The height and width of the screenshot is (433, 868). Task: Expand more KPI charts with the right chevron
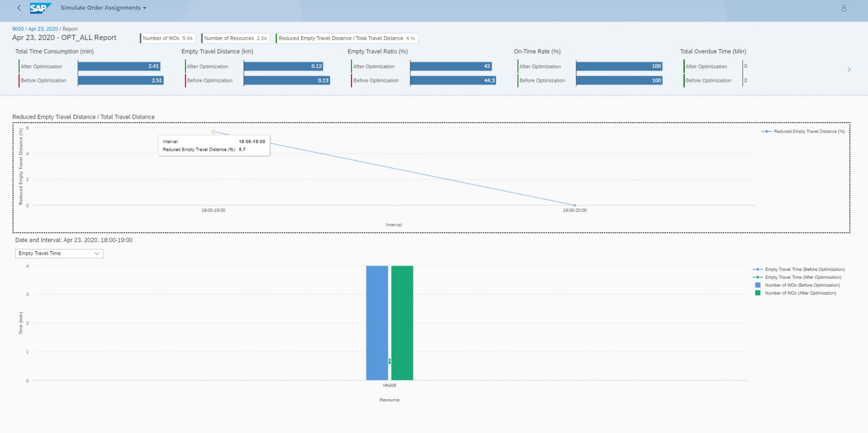(x=849, y=69)
